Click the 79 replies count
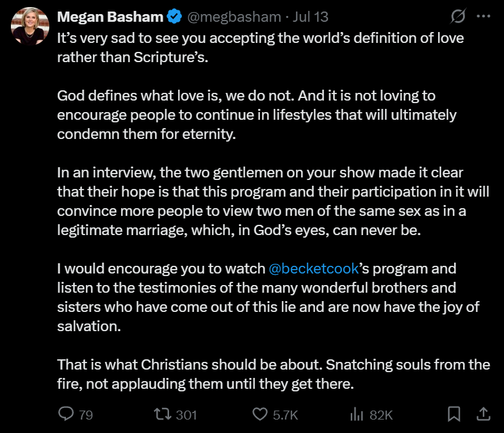Screen dimensions: 504x433 (86, 415)
